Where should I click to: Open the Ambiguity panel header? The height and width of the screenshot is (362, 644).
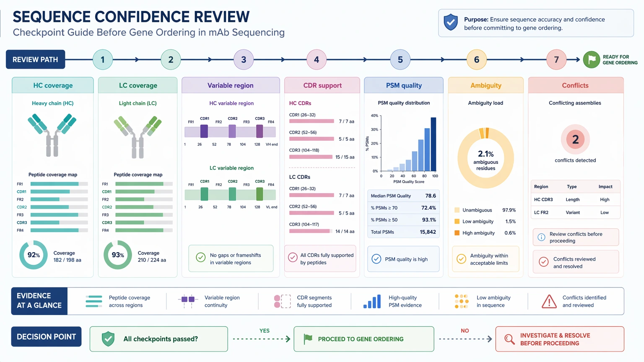click(x=486, y=85)
